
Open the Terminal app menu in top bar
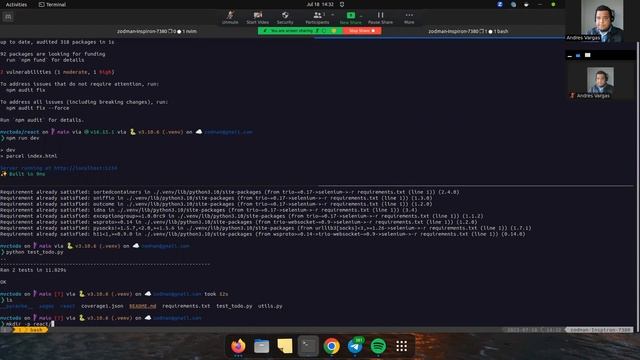52,4
